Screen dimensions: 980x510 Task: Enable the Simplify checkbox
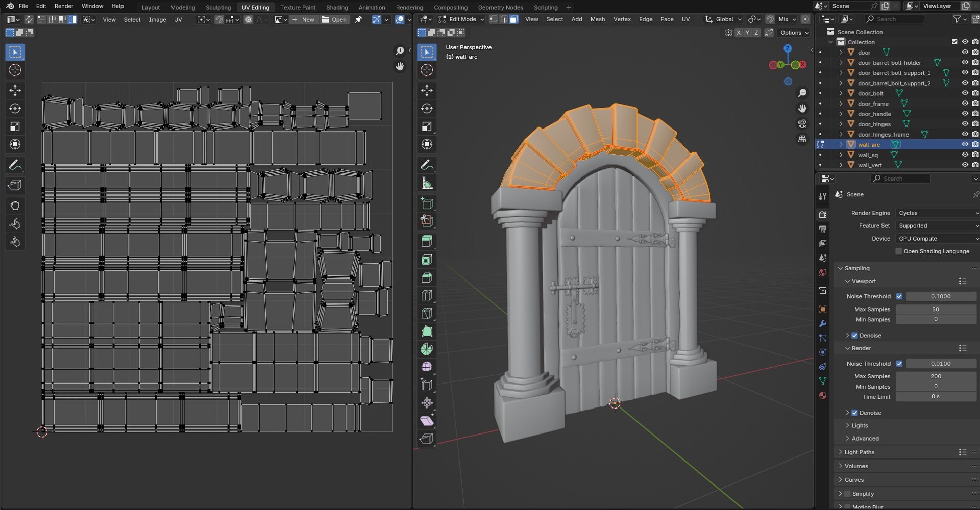click(847, 494)
